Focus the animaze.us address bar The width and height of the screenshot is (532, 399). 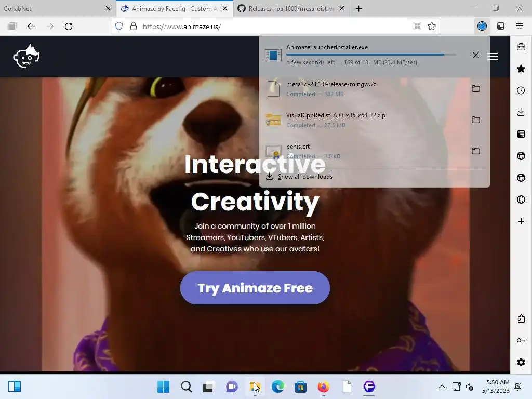[x=275, y=26]
